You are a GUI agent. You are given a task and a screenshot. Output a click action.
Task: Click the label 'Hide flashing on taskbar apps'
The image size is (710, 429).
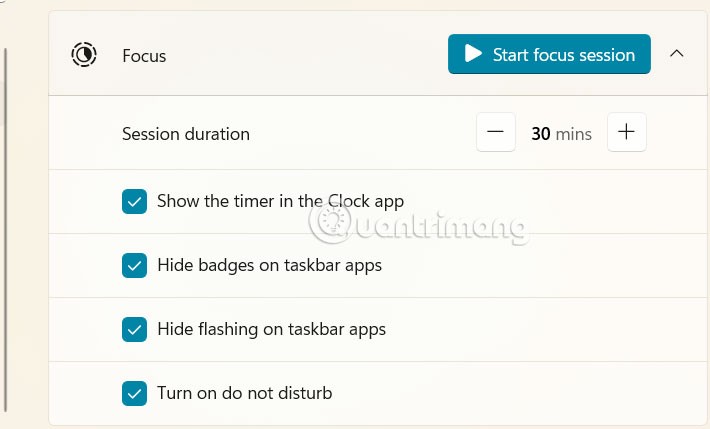(x=271, y=329)
